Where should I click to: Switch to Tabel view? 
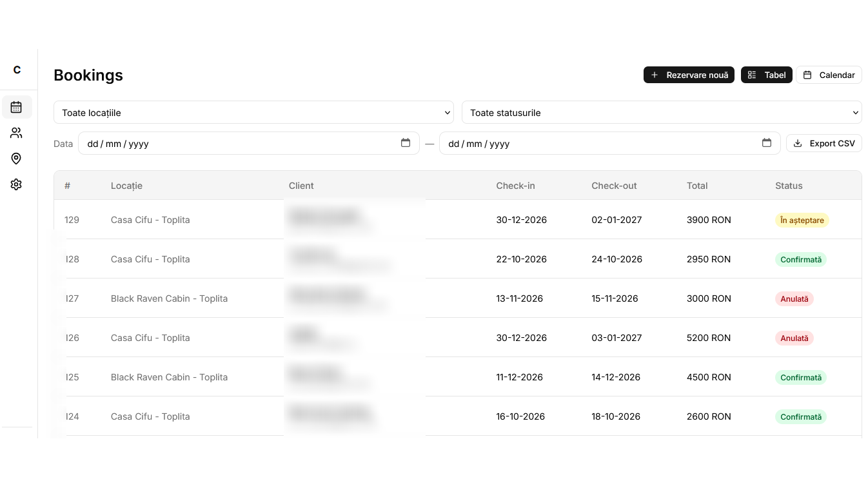[x=767, y=75]
